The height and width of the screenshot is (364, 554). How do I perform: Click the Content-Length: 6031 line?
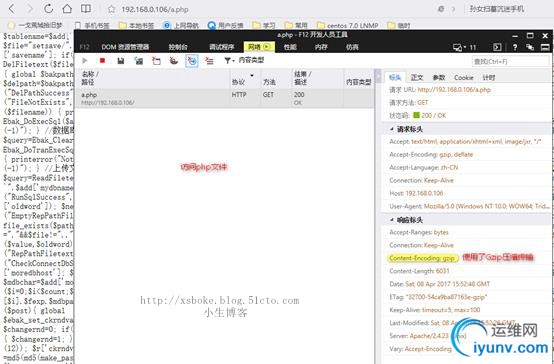point(419,271)
